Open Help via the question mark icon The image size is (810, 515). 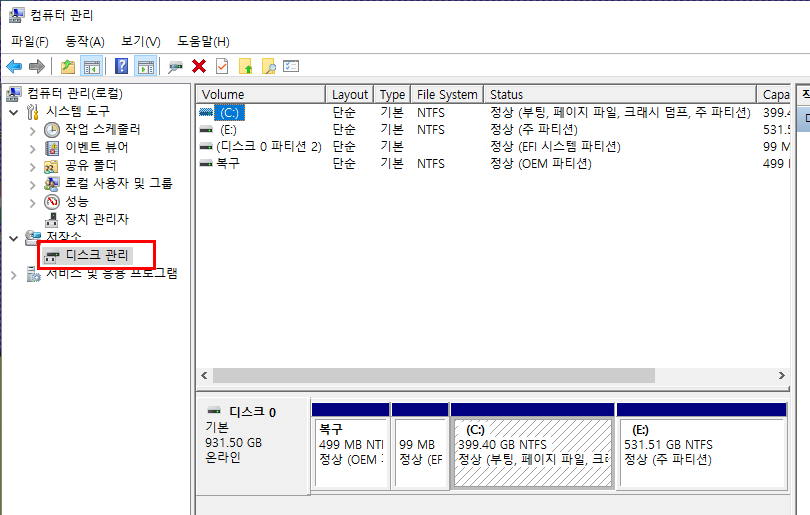tap(121, 66)
